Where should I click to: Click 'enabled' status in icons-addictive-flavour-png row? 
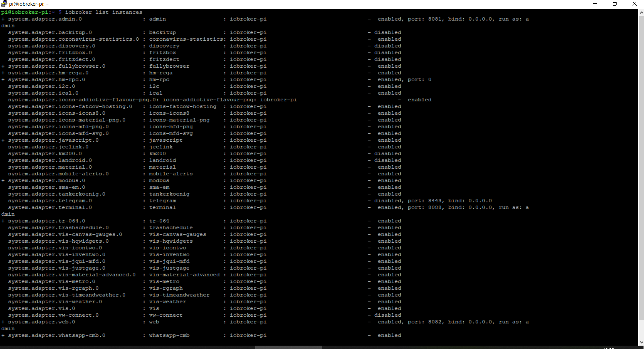(420, 100)
